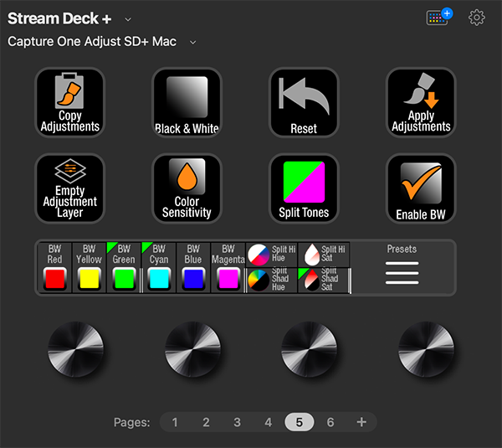This screenshot has height=448, width=502.
Task: Open the Stream Deck + device dropdown
Action: [x=128, y=19]
